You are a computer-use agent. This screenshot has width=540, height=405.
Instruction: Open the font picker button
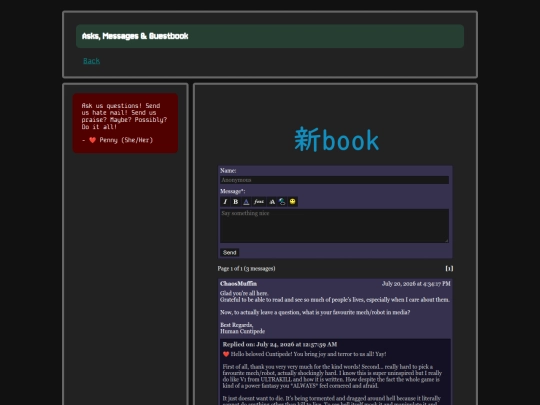click(x=259, y=202)
